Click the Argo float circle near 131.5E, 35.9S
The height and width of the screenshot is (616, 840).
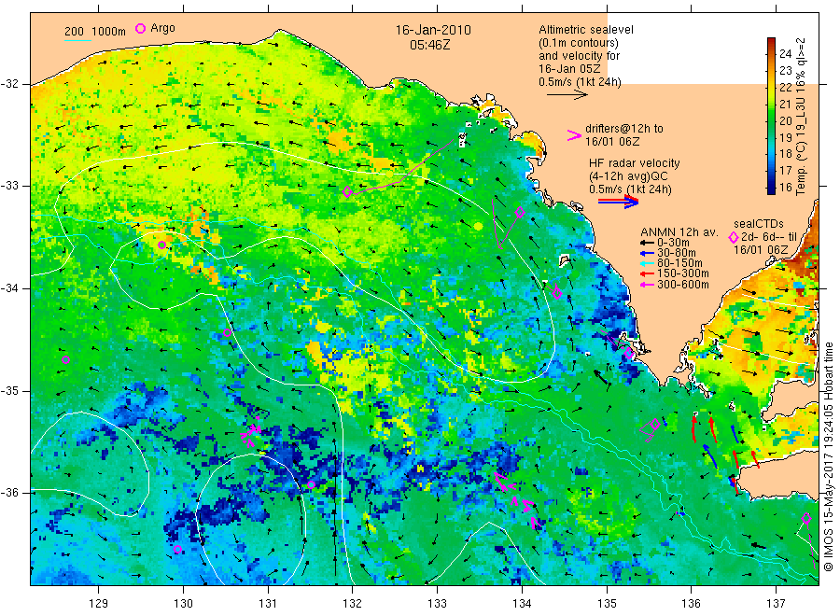point(311,484)
